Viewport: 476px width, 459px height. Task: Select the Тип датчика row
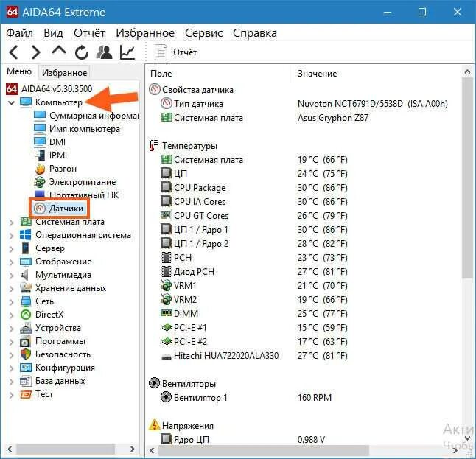tap(304, 104)
